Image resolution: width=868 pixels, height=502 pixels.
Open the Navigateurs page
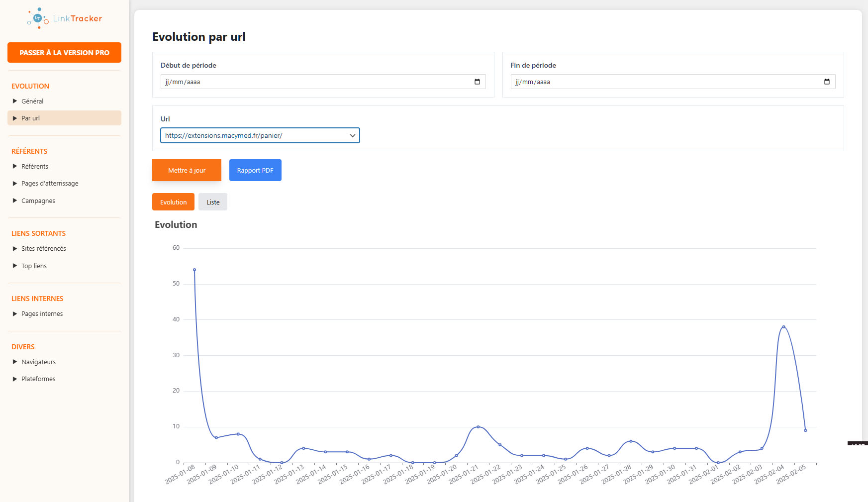pos(38,362)
